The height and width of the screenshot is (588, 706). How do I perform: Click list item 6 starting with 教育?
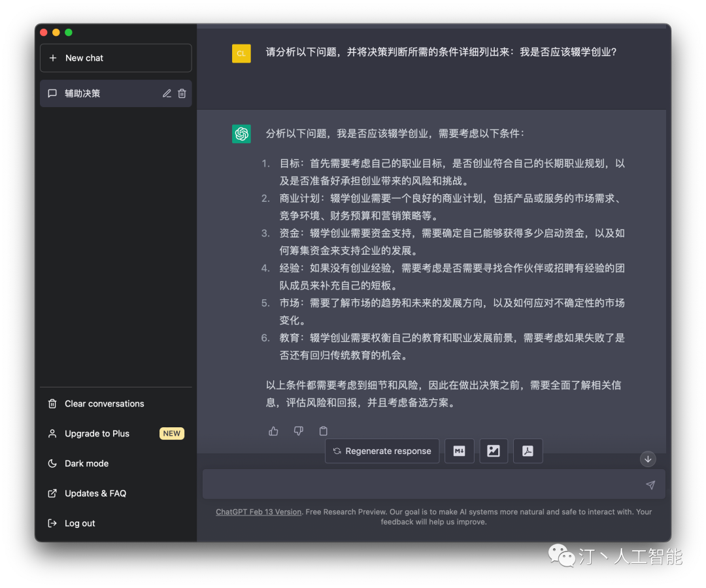pyautogui.click(x=452, y=346)
